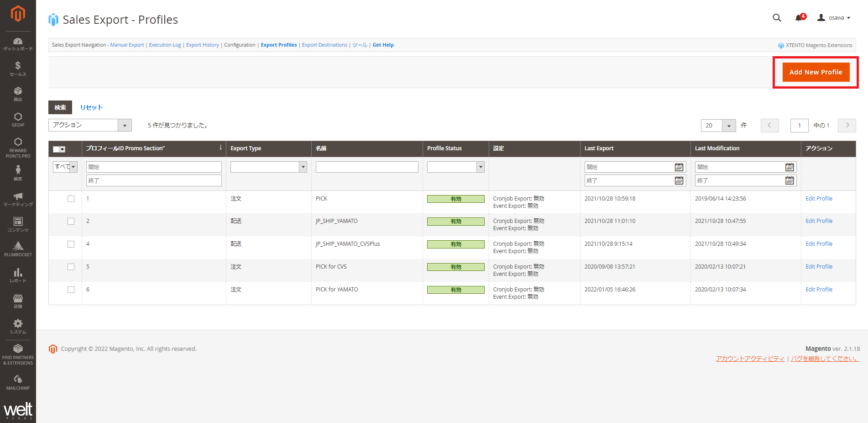
Task: Open the global search magnifier icon
Action: pos(776,17)
